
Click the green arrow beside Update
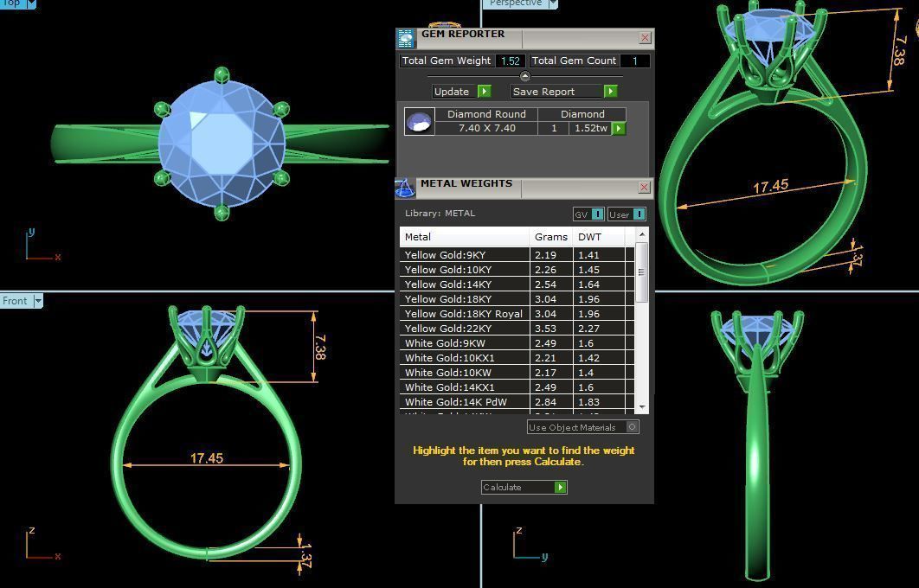484,92
